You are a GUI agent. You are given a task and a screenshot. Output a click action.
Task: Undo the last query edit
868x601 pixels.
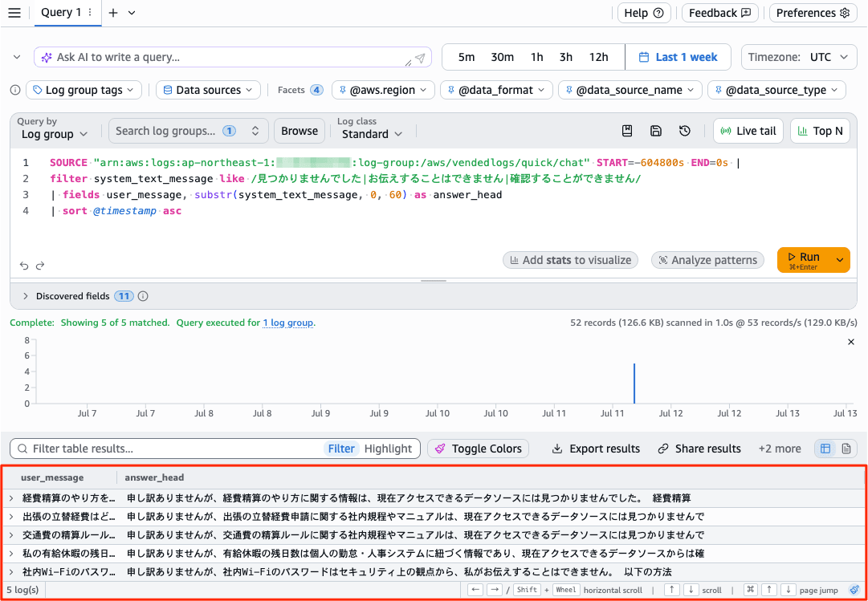(x=24, y=266)
